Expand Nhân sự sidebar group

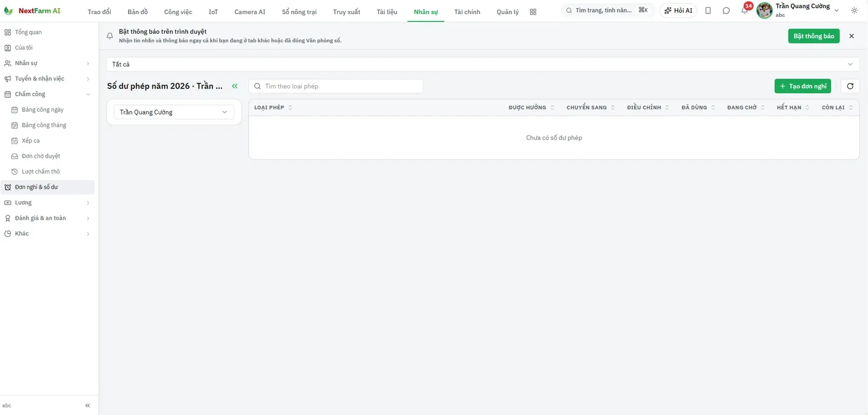pos(47,63)
